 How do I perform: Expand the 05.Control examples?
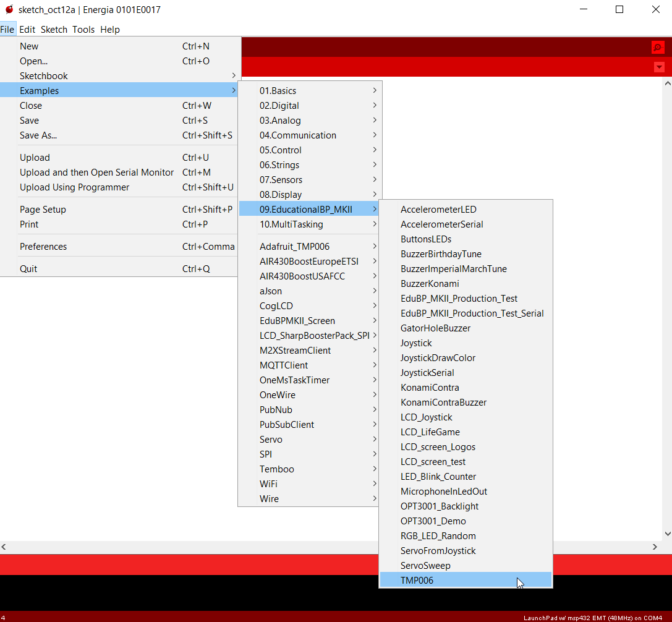point(309,150)
